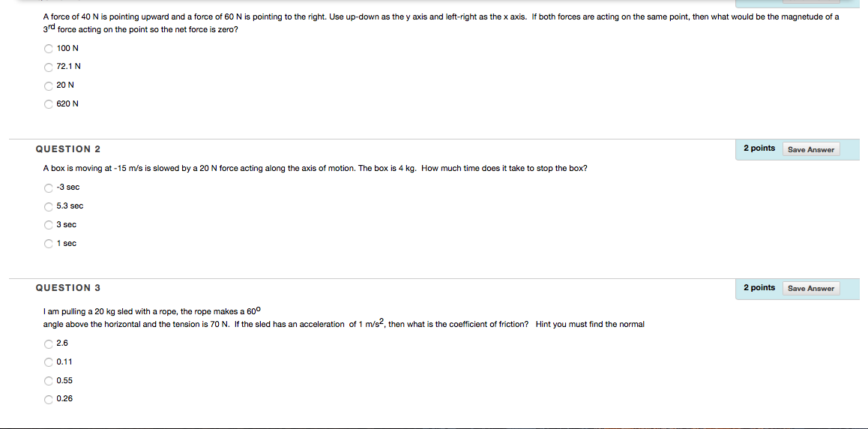Select the 3 sec option
This screenshot has width=868, height=429.
[x=49, y=225]
